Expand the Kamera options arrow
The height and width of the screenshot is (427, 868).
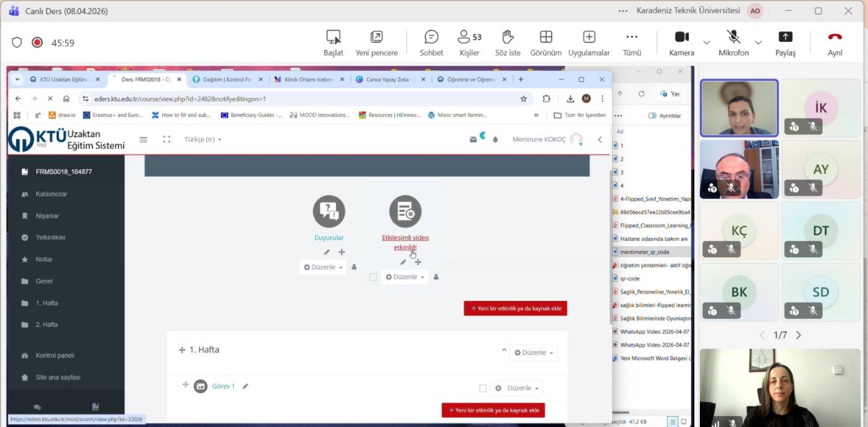point(706,43)
